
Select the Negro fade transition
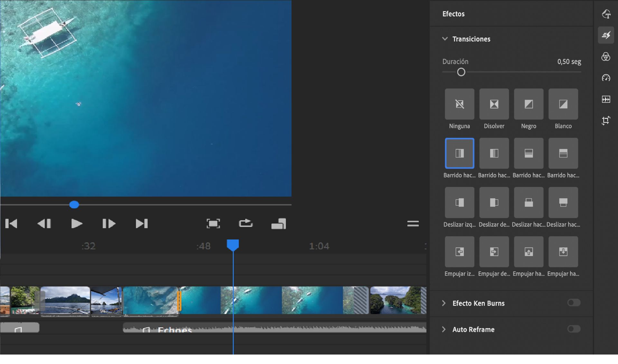(529, 104)
